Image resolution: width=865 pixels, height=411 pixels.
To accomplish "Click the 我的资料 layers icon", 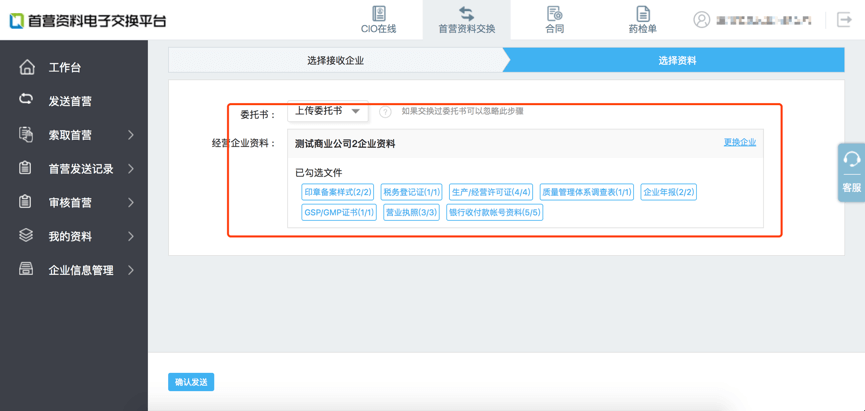I will pyautogui.click(x=26, y=236).
